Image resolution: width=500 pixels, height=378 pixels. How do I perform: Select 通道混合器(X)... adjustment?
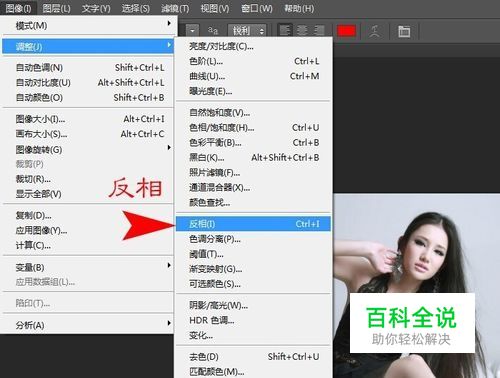253,187
